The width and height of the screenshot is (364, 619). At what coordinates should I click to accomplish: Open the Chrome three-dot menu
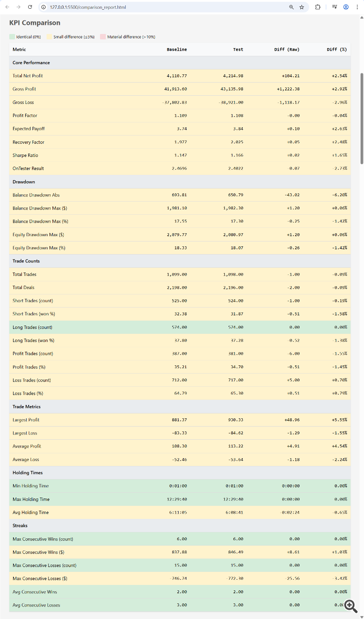(357, 7)
